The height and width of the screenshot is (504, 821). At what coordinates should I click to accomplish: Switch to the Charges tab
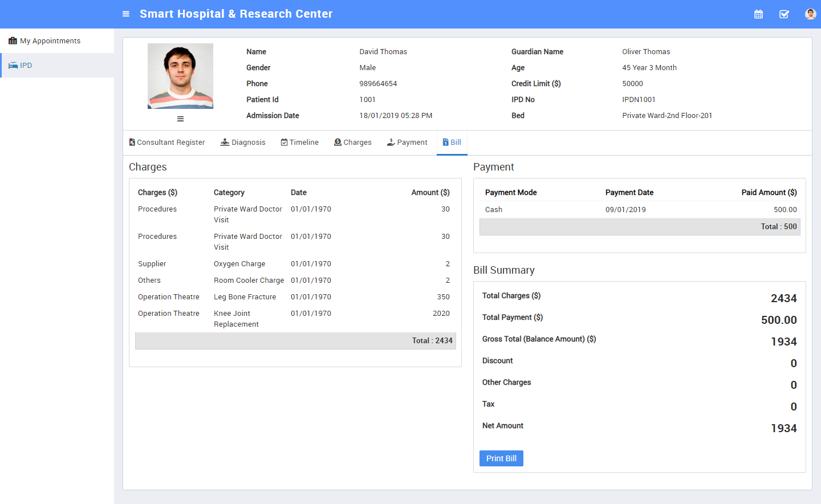pyautogui.click(x=353, y=143)
